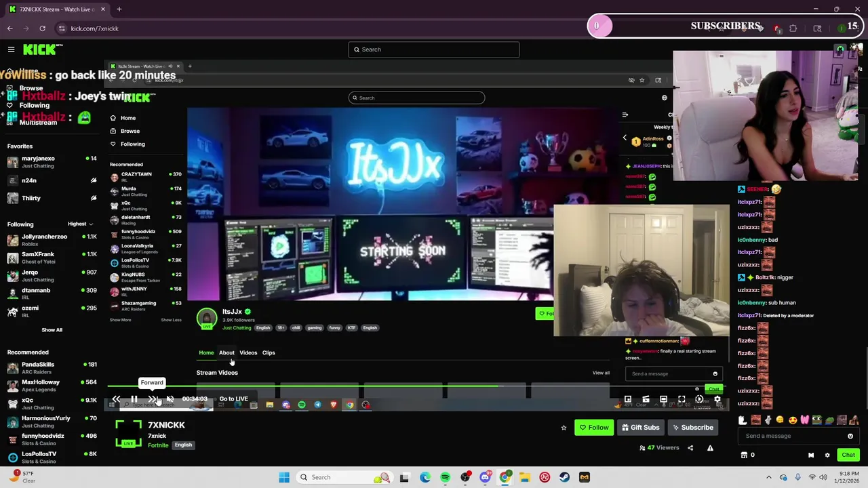Open the chat shop icon
This screenshot has height=488, width=868.
(744, 455)
